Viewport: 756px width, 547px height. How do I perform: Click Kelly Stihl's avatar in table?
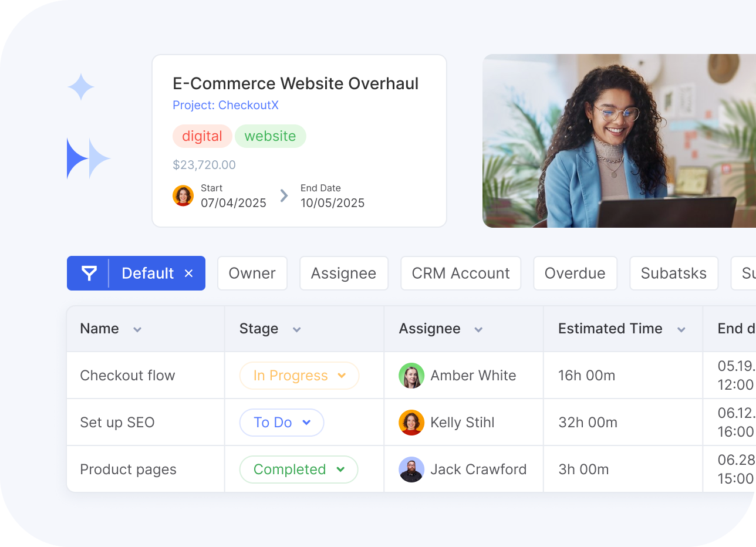coord(411,423)
